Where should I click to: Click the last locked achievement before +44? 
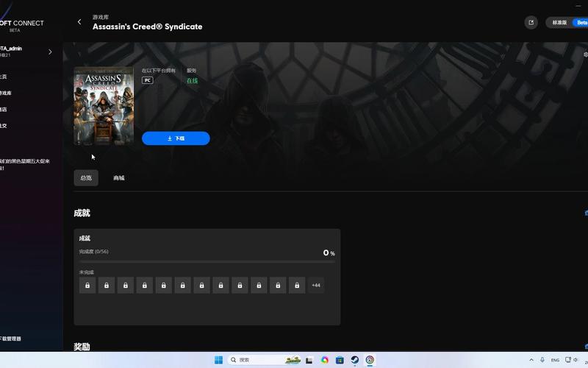click(297, 286)
